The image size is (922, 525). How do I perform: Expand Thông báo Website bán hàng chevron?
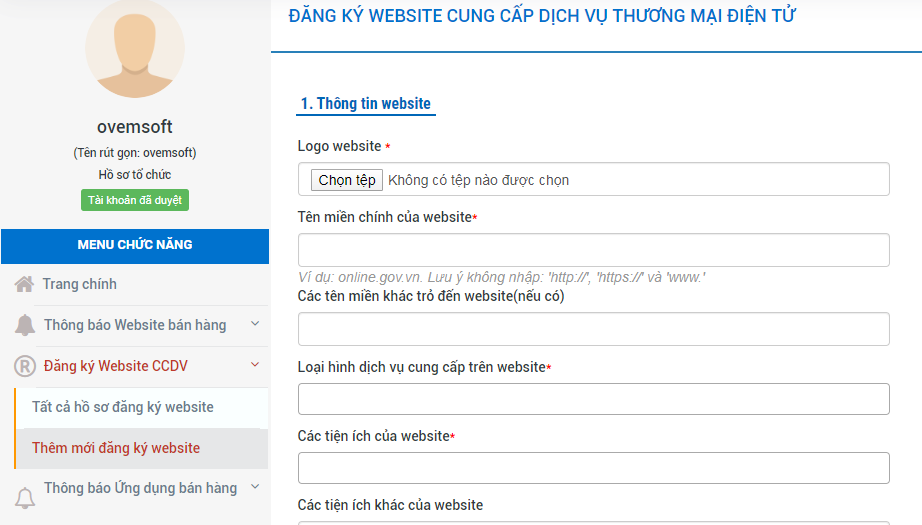tap(255, 324)
